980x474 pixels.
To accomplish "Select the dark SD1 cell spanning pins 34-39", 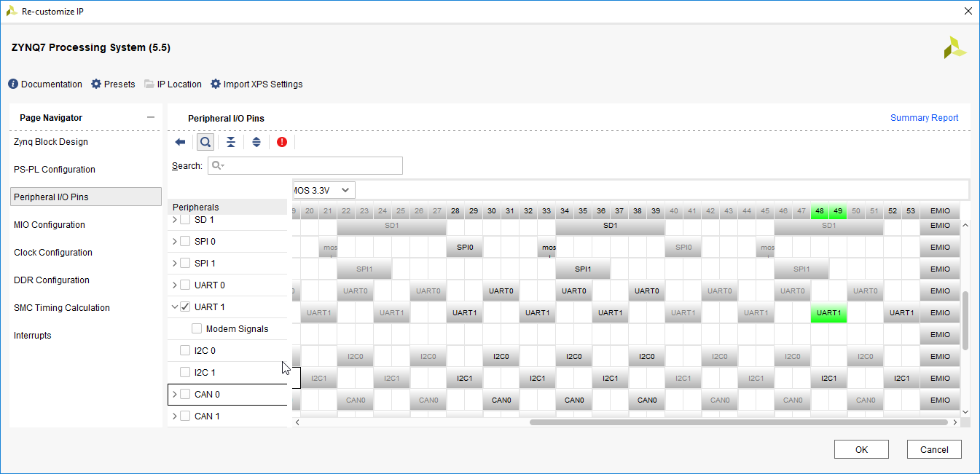I will (x=610, y=226).
